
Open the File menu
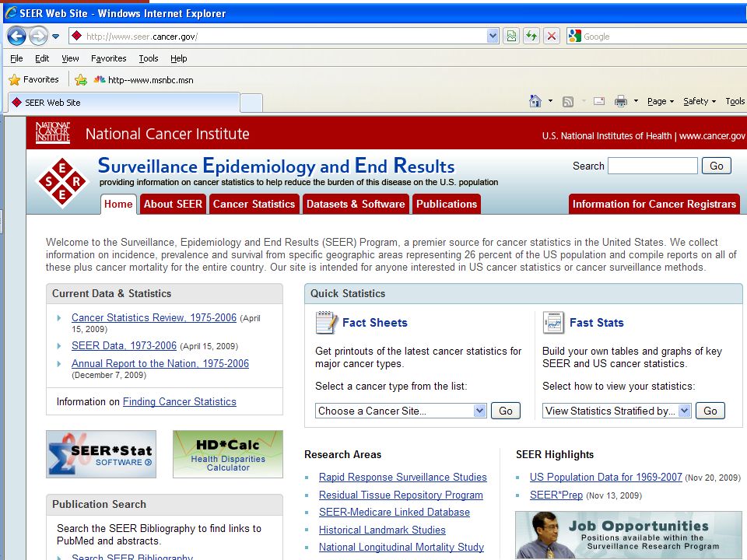[x=16, y=58]
